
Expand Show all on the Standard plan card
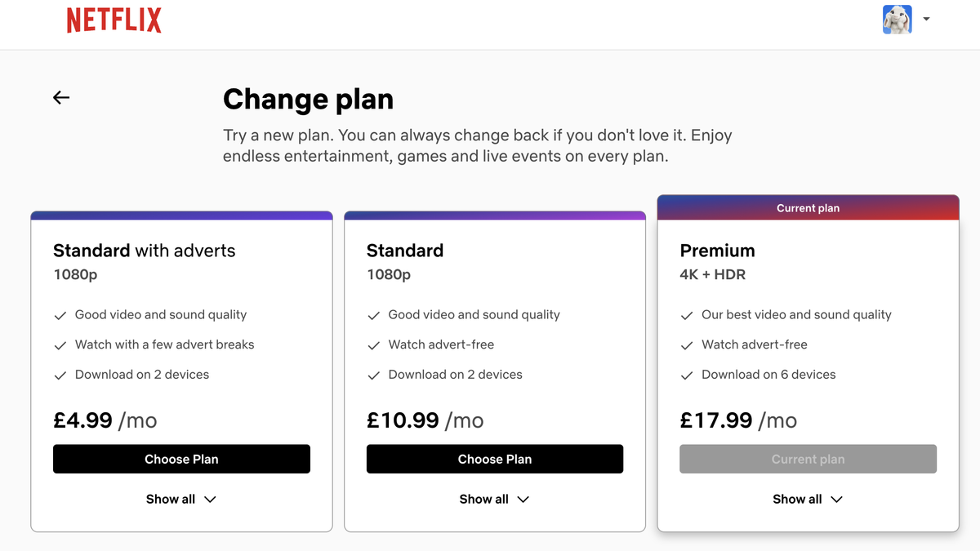click(495, 499)
